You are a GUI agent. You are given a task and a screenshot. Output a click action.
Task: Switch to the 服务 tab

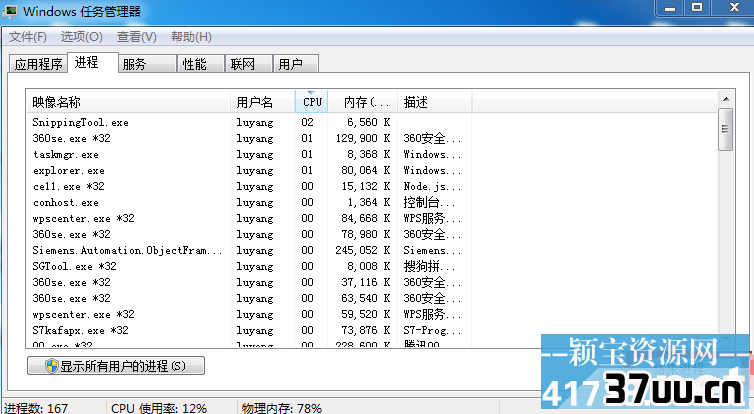pos(147,64)
